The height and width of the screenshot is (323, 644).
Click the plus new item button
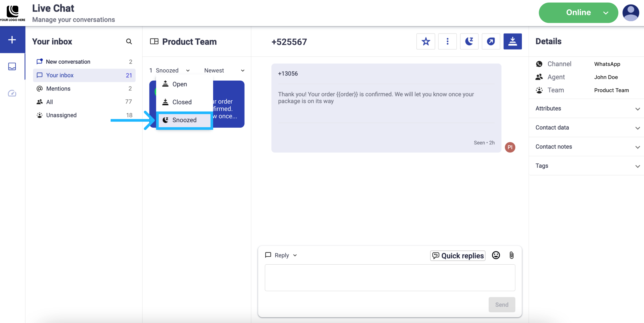tap(12, 40)
